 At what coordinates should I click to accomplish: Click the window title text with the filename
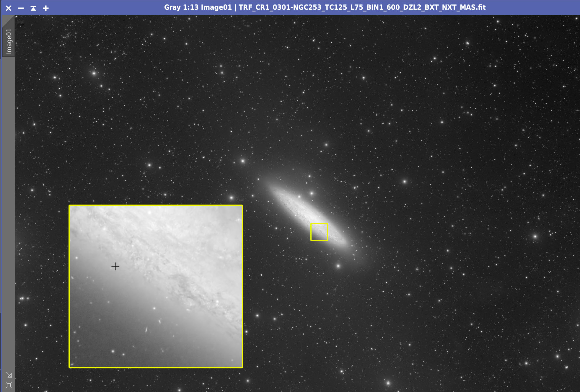[325, 7]
